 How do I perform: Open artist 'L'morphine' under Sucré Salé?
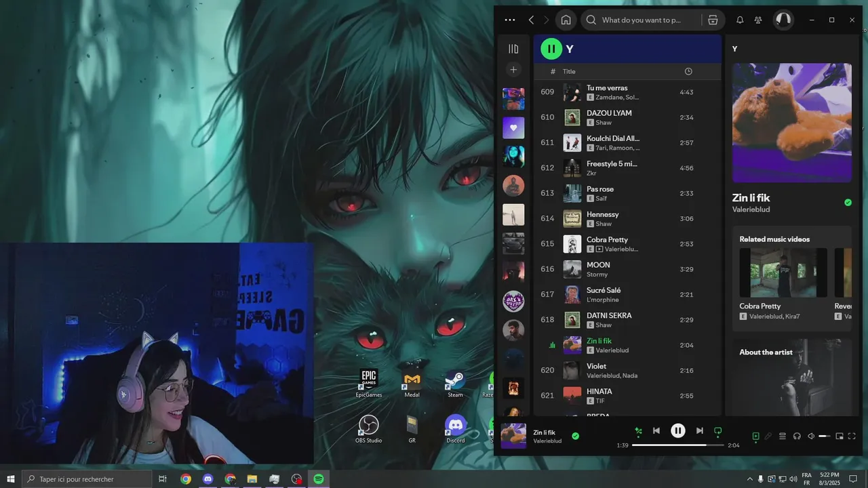604,300
